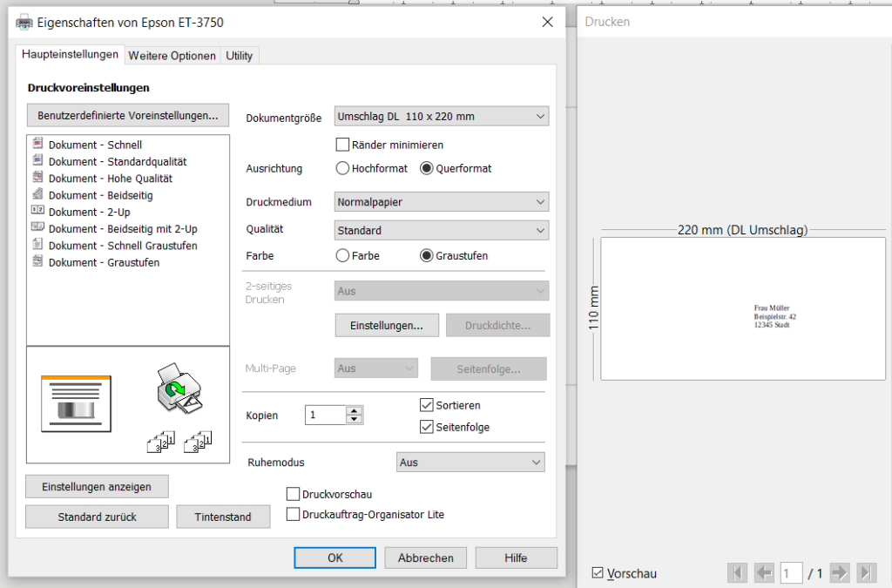This screenshot has width=892, height=588.
Task: Enable Druckauftrag-Organisator Lite checkbox
Action: tap(293, 514)
